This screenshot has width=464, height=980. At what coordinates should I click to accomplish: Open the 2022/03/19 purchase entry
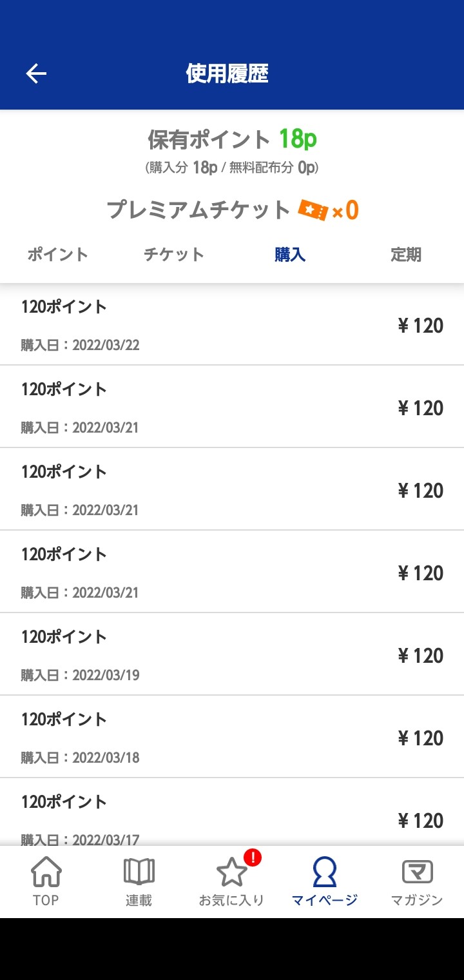232,655
